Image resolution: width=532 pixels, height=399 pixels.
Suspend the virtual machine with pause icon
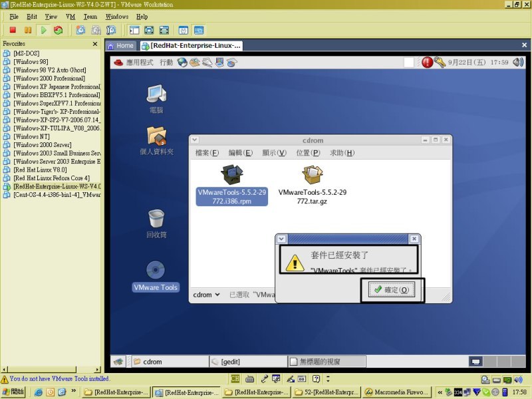28,30
